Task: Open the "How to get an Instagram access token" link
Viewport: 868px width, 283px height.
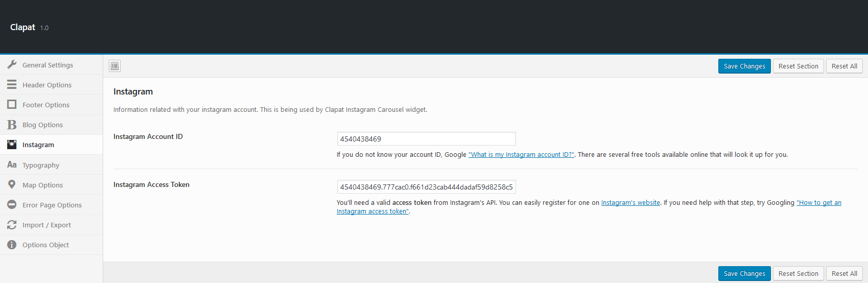Action: point(818,202)
